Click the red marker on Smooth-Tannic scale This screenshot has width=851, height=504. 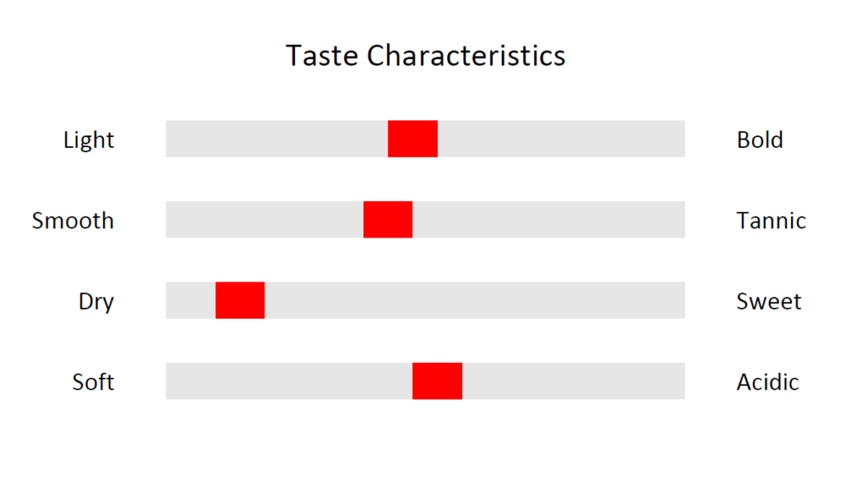click(x=387, y=220)
